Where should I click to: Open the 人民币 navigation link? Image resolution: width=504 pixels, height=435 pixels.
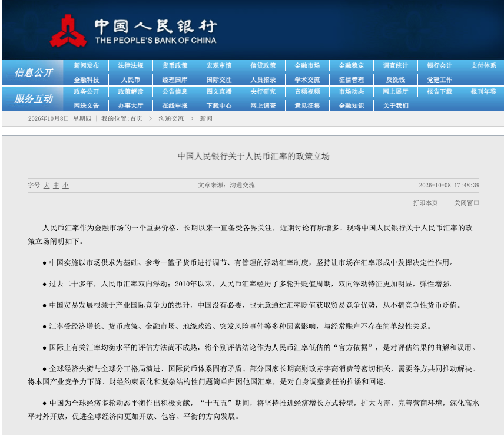coord(131,80)
